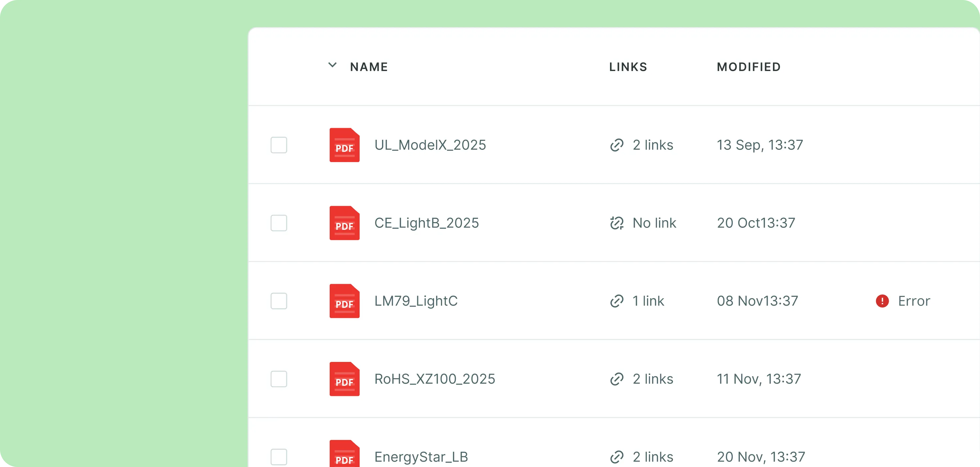Viewport: 980px width, 467px height.
Task: Open the file CE_LightB_2025
Action: coord(426,223)
